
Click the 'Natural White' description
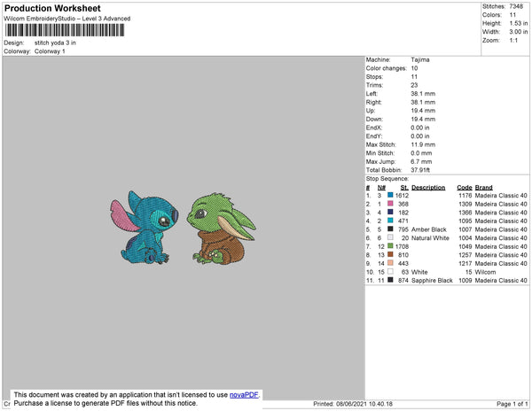tap(430, 238)
